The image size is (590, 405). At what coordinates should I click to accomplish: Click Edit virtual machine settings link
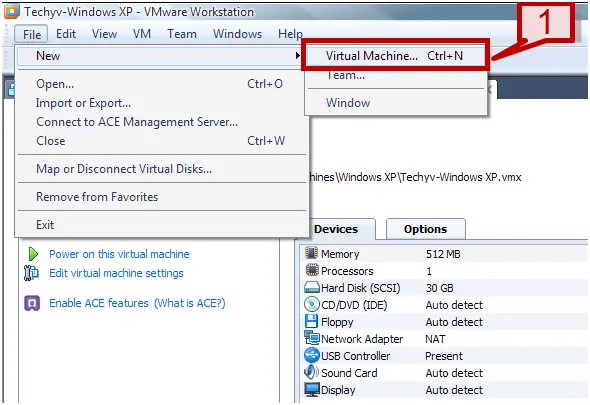tap(116, 273)
